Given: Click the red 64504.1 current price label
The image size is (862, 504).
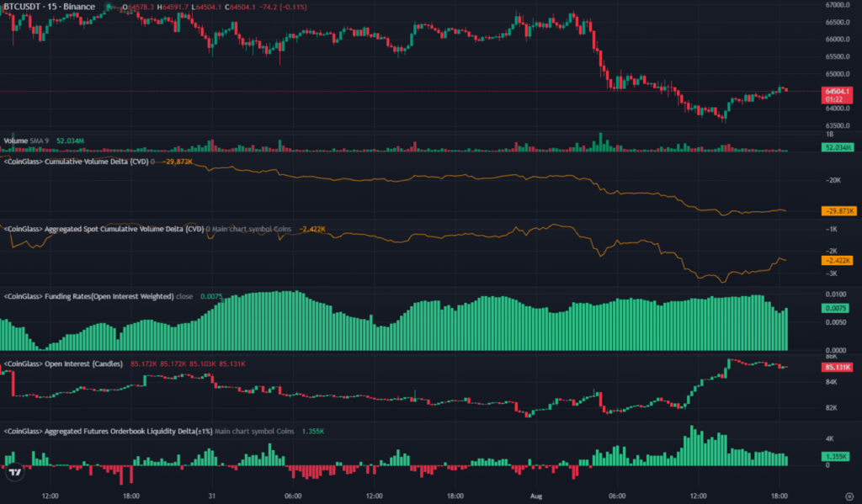Looking at the screenshot, I should point(837,91).
